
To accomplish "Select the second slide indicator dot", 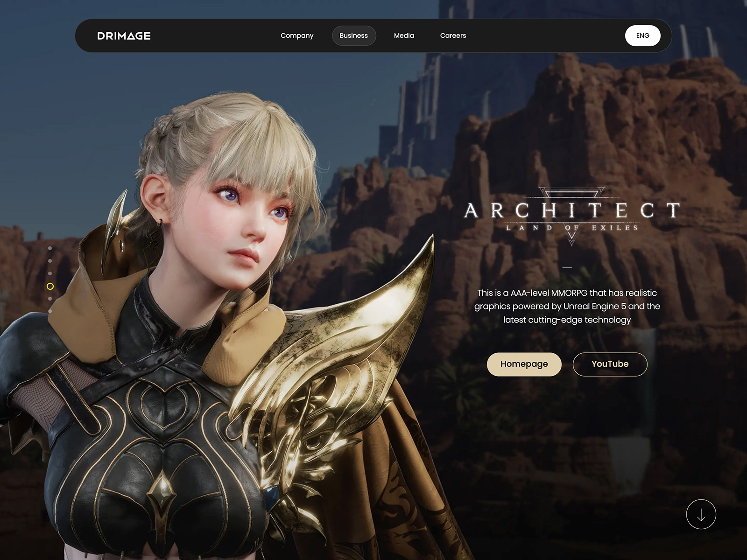I will coord(50,261).
